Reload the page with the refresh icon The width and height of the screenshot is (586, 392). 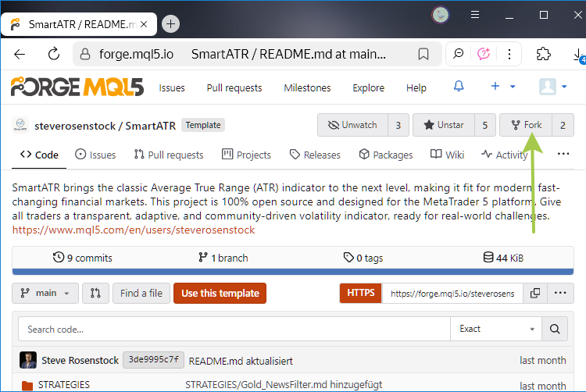coord(54,54)
